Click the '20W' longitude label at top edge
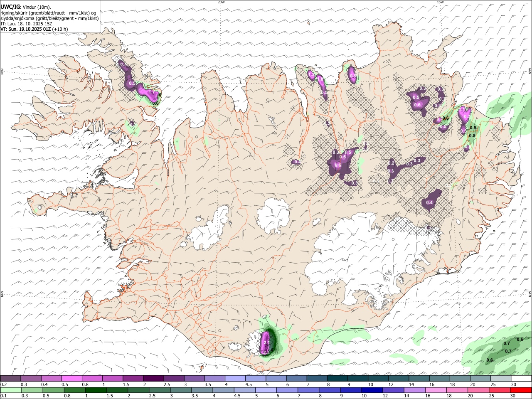Screen dimensions: 532x399 click(x=221, y=2)
